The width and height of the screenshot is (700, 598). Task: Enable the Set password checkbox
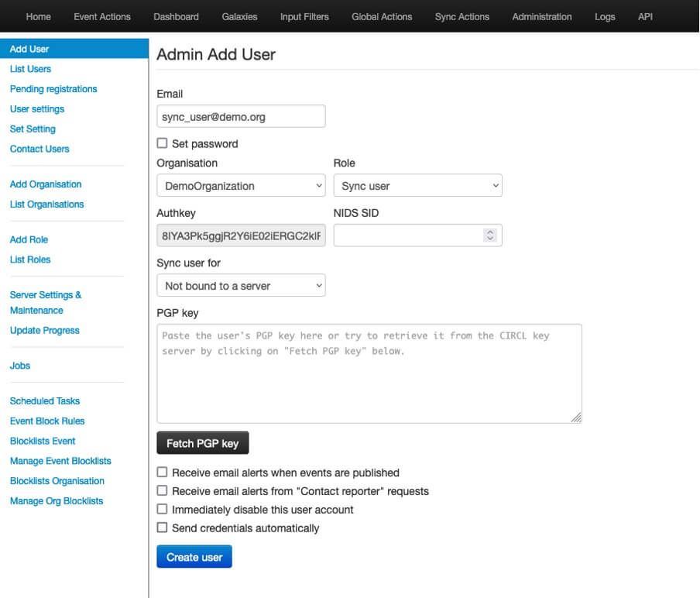[163, 143]
